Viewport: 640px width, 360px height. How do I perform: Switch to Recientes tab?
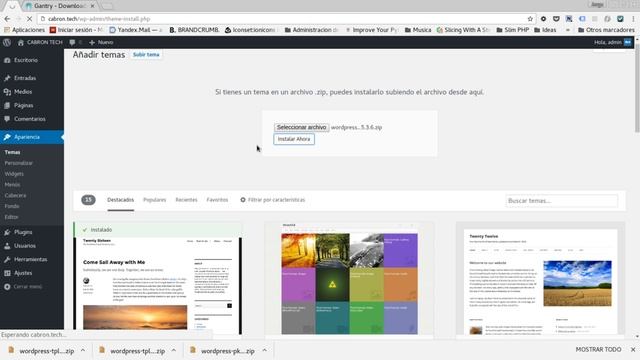coord(186,200)
